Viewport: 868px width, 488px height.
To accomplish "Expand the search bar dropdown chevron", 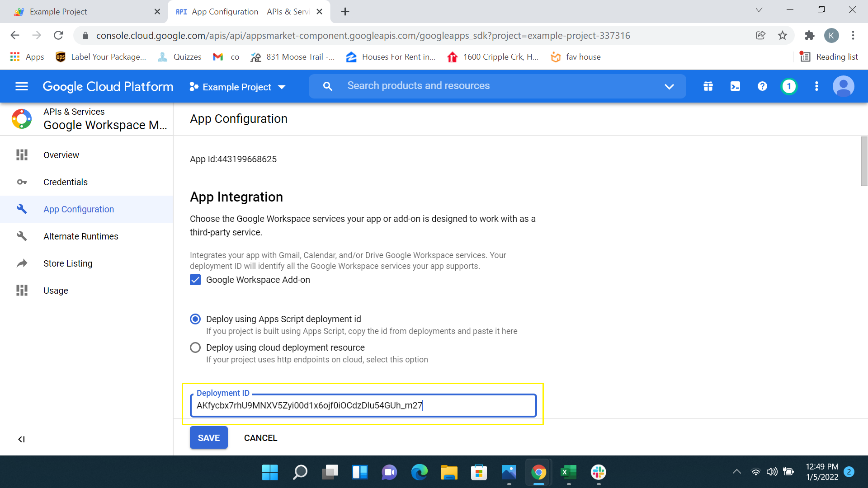I will [669, 86].
